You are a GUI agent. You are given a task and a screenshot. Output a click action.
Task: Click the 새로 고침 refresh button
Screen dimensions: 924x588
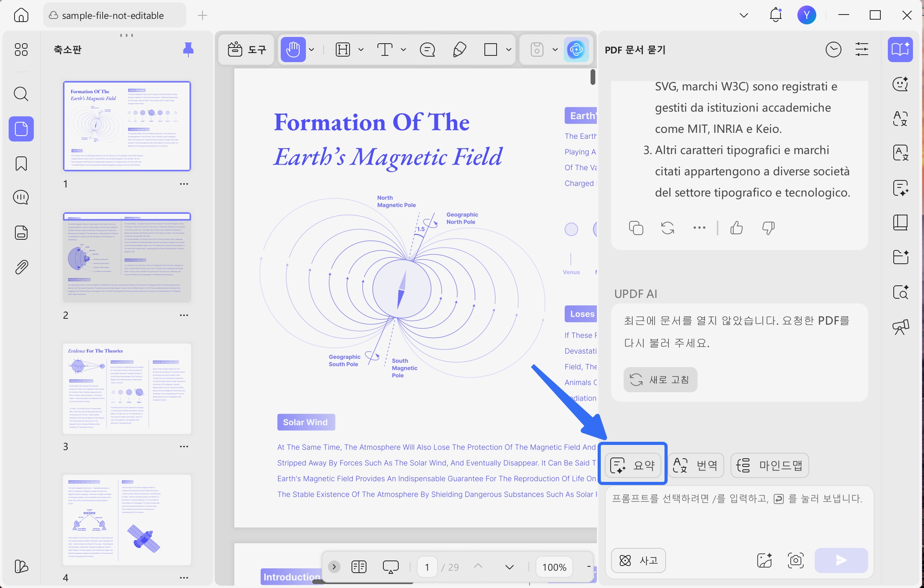(660, 379)
